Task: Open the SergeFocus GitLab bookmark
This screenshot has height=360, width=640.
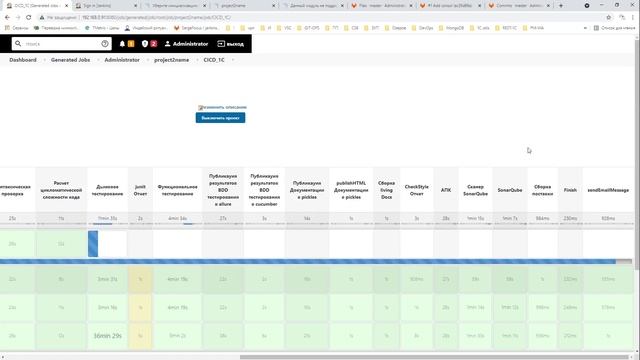Action: (x=196, y=28)
